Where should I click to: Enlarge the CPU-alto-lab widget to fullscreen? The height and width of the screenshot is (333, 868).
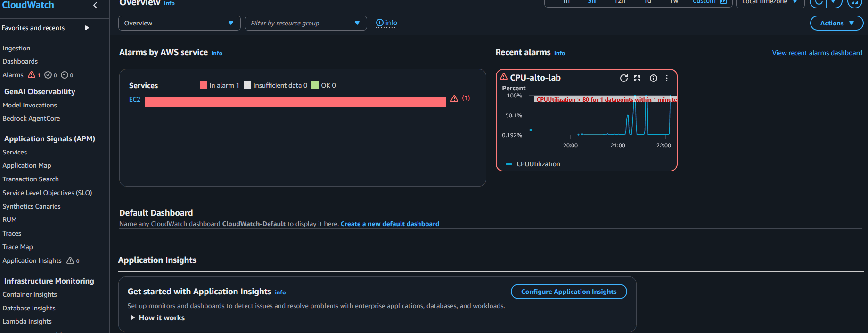pyautogui.click(x=637, y=78)
